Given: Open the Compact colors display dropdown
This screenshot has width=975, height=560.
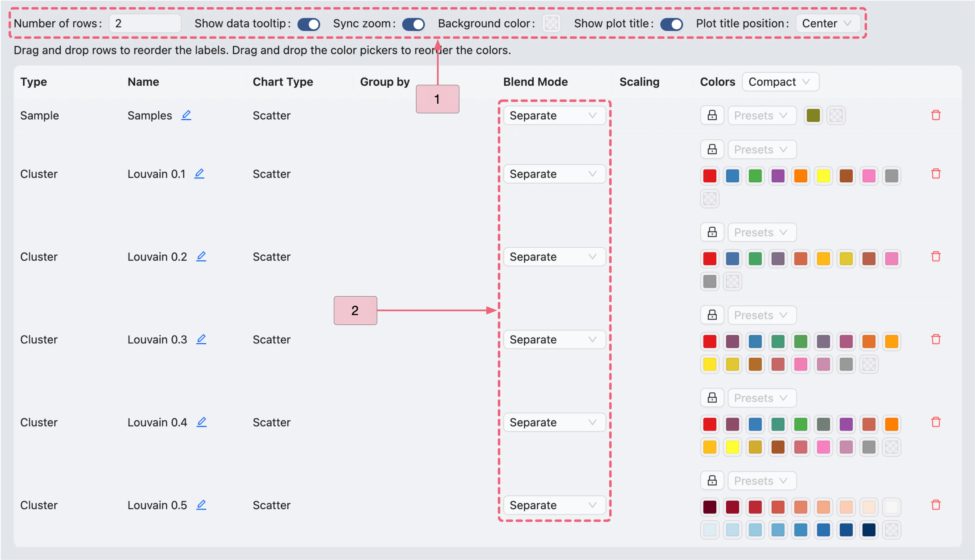Looking at the screenshot, I should pos(780,82).
